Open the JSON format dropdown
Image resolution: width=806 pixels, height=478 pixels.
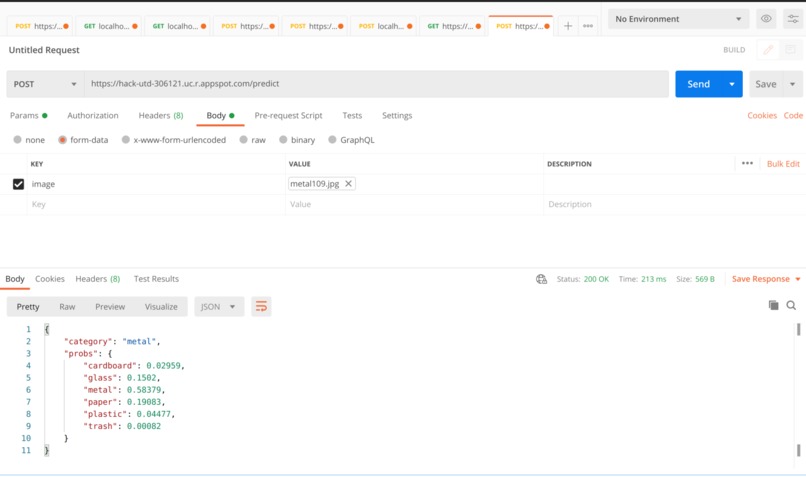(x=219, y=307)
